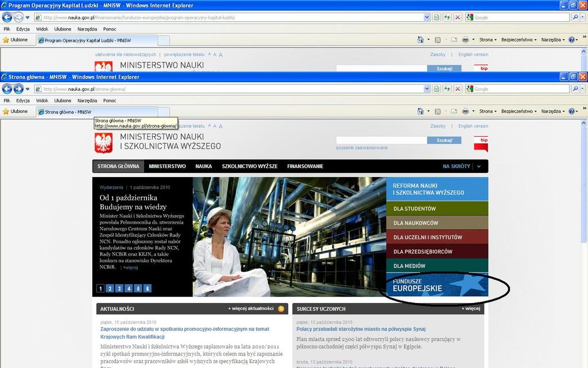Click site search text field on front page

click(x=382, y=140)
